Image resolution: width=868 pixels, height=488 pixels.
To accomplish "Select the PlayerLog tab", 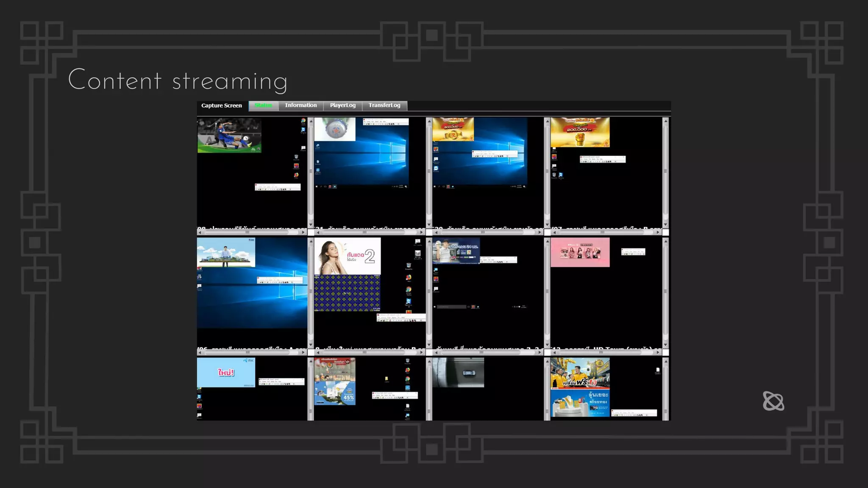I will [343, 105].
